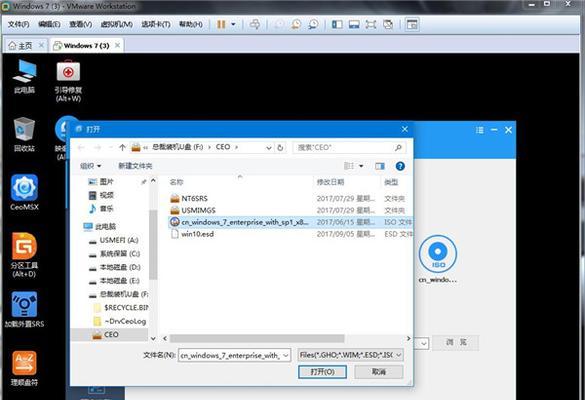Click the 打开(O) open button
The width and height of the screenshot is (585, 400).
point(322,372)
